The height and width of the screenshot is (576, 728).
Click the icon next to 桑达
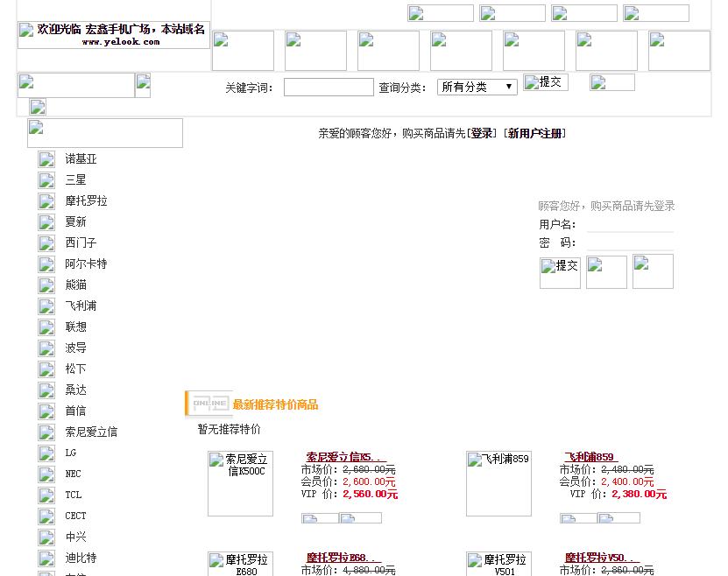point(46,390)
